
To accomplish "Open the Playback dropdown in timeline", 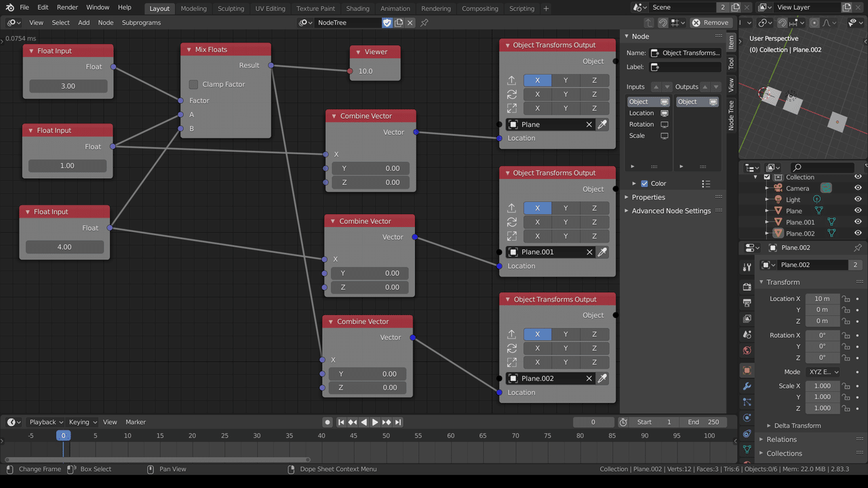I will [x=46, y=422].
